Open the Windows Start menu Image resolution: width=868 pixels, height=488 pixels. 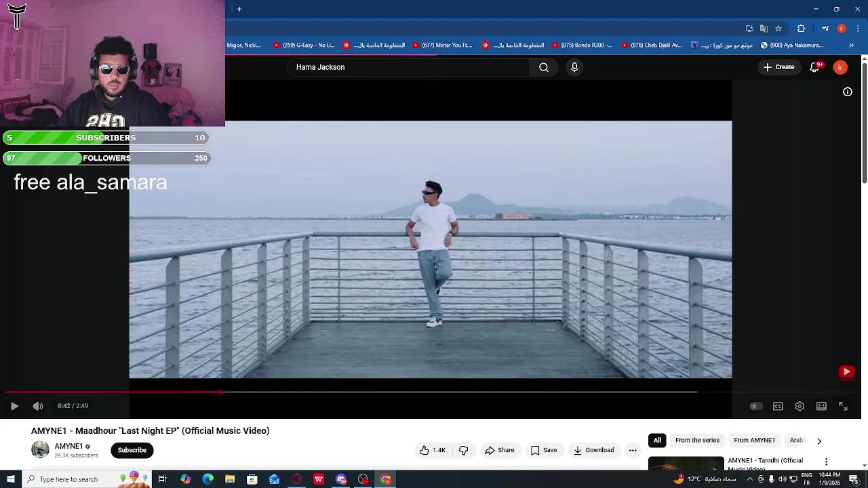pyautogui.click(x=11, y=479)
